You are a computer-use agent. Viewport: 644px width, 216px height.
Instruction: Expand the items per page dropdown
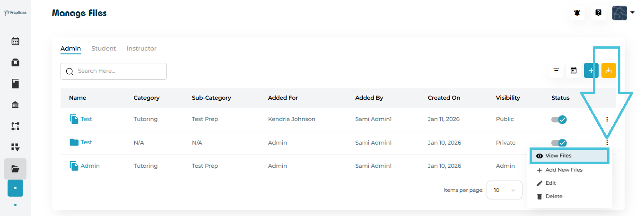(x=504, y=190)
